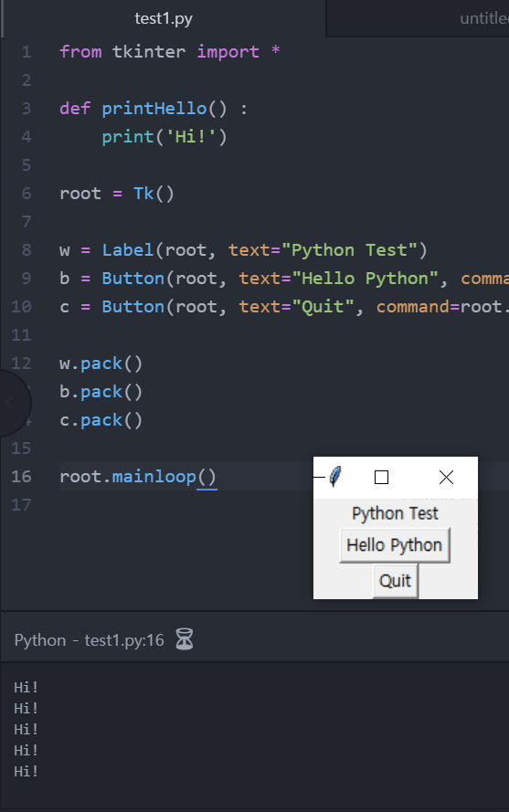Click line number 8 in the gutter
Viewport: 509px width, 812px height.
click(27, 250)
